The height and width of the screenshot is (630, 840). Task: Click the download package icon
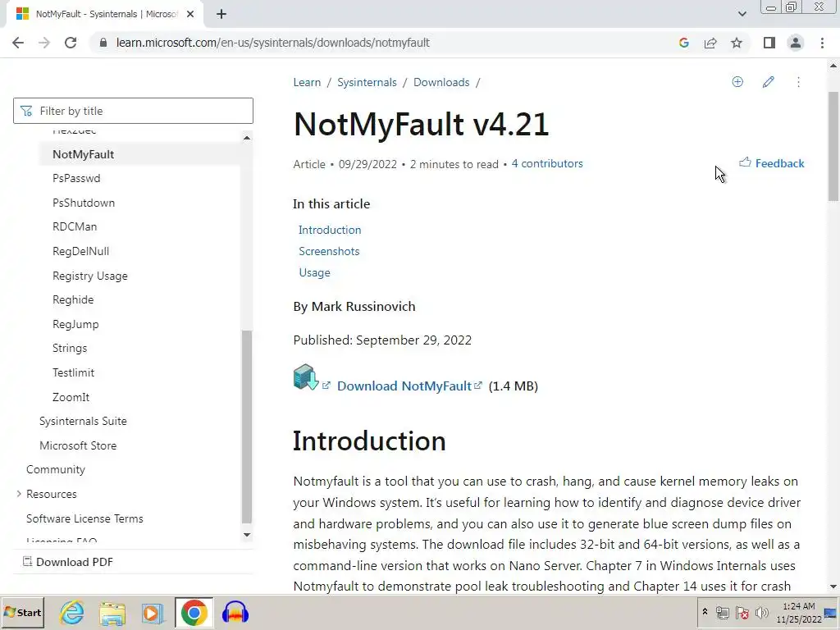tap(306, 377)
